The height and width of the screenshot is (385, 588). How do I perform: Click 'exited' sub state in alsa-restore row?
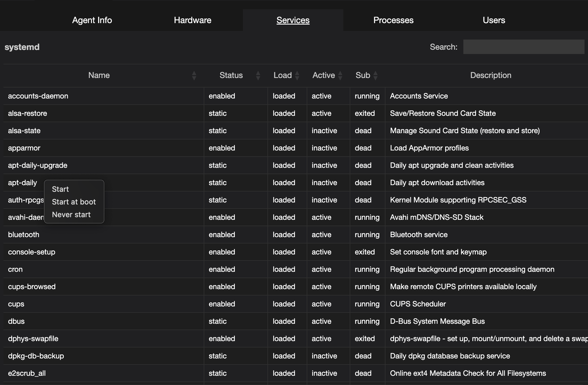pyautogui.click(x=365, y=113)
